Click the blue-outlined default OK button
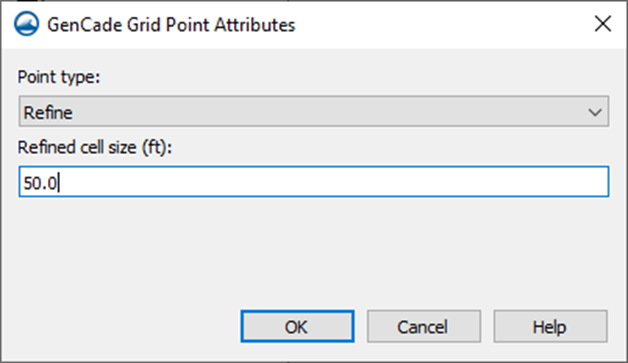 tap(297, 326)
